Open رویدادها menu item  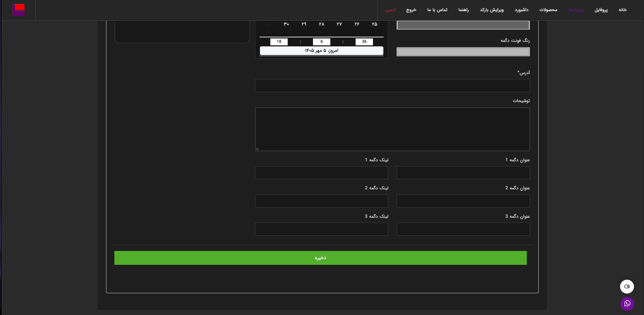576,10
